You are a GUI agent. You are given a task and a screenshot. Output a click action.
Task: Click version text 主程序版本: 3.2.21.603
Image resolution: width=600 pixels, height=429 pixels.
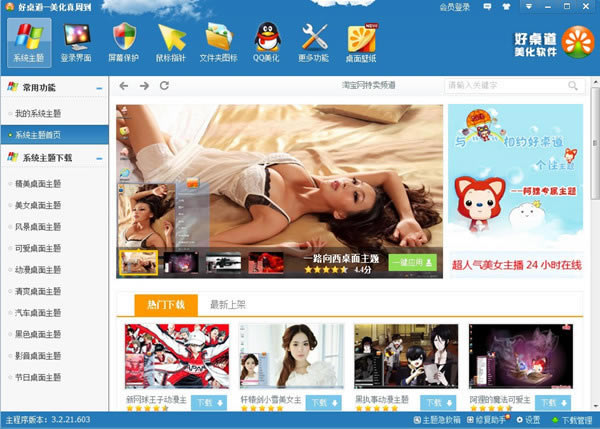click(x=48, y=420)
